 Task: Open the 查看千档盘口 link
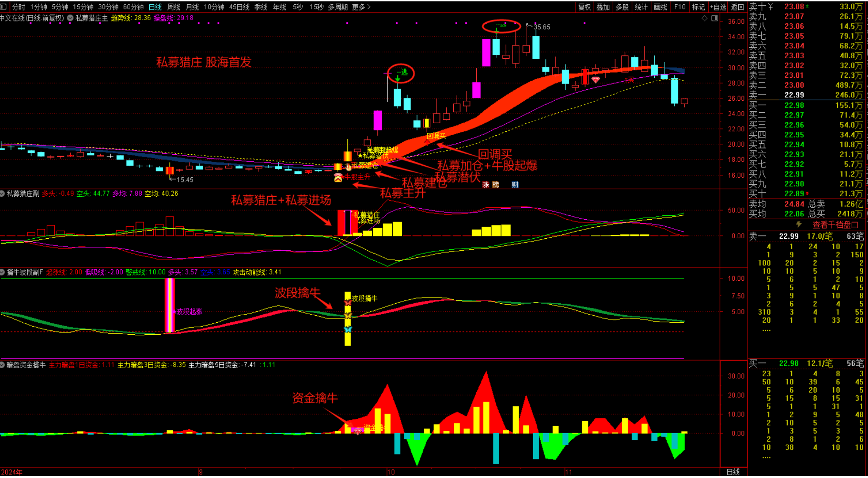click(835, 224)
